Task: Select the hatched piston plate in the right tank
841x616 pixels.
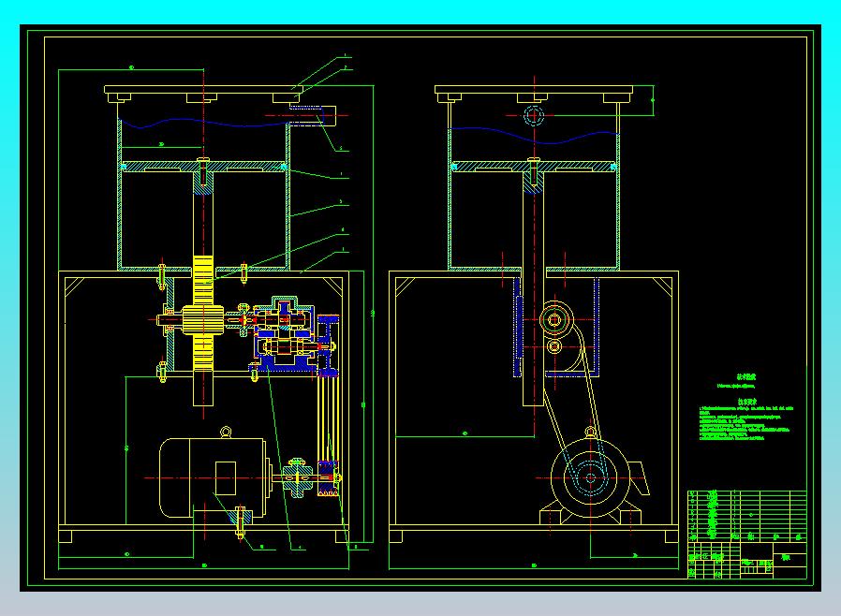Action: [x=534, y=167]
